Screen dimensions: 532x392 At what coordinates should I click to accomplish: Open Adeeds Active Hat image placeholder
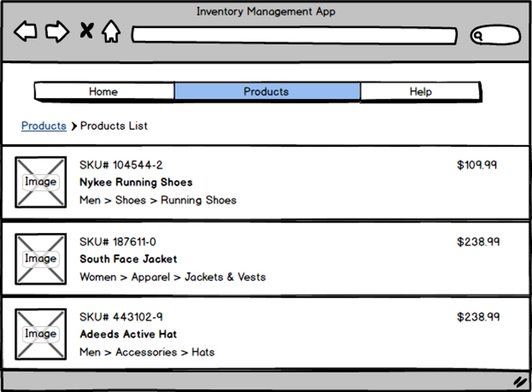[x=40, y=334]
